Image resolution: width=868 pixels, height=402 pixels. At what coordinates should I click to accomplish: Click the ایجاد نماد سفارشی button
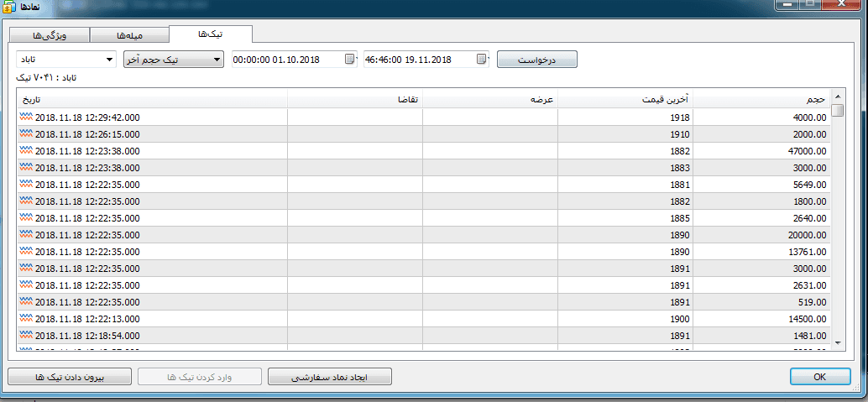point(329,377)
